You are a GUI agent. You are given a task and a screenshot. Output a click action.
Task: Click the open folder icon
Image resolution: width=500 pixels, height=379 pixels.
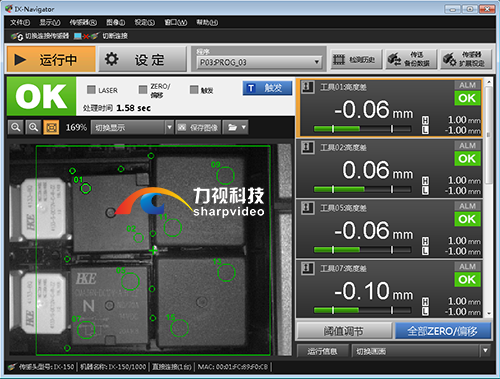(232, 127)
